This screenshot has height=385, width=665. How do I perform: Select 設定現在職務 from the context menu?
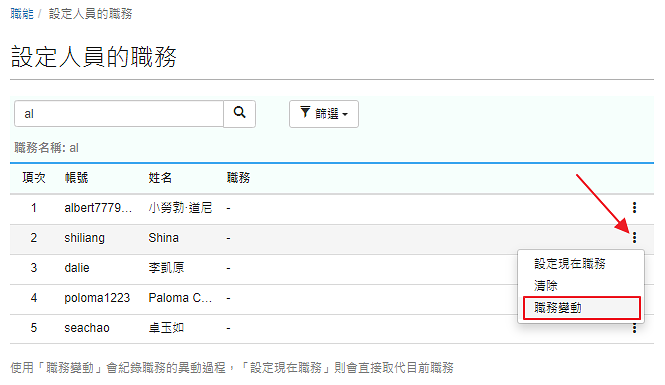pos(570,264)
